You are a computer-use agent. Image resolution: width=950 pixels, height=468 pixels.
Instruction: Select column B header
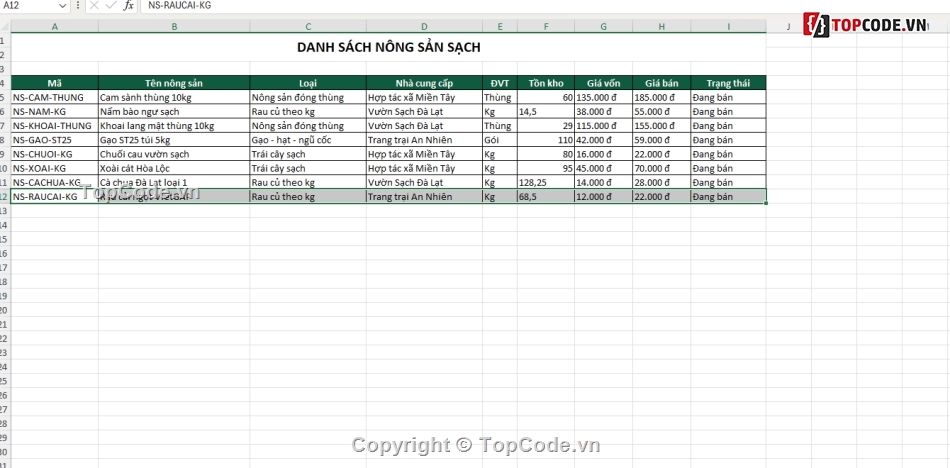174,27
